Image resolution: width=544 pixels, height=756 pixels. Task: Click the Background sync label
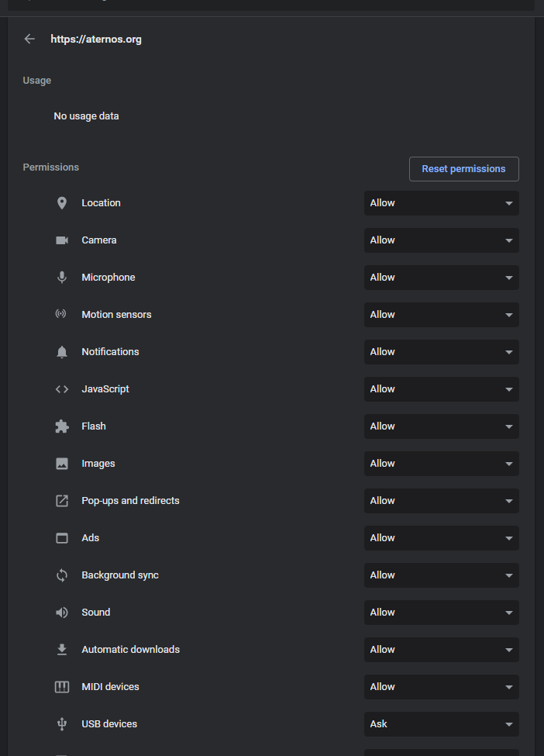[x=120, y=575]
